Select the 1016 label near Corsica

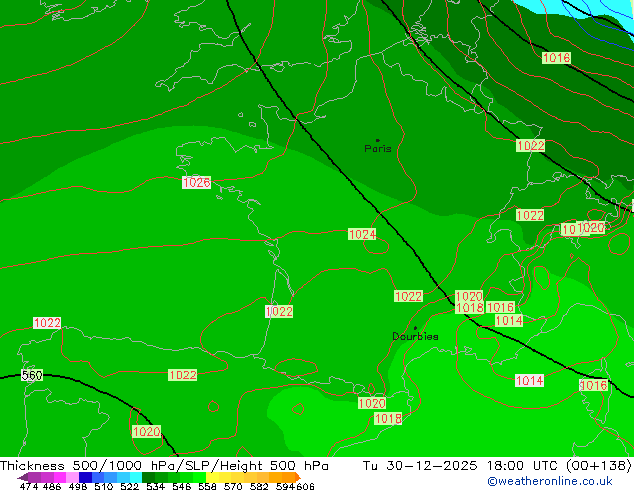593,385
